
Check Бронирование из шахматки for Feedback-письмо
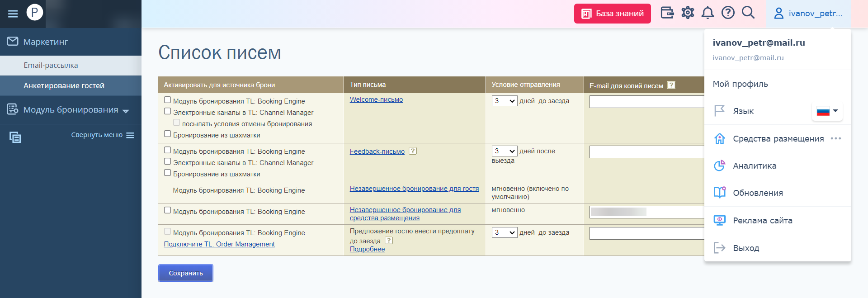tap(168, 173)
